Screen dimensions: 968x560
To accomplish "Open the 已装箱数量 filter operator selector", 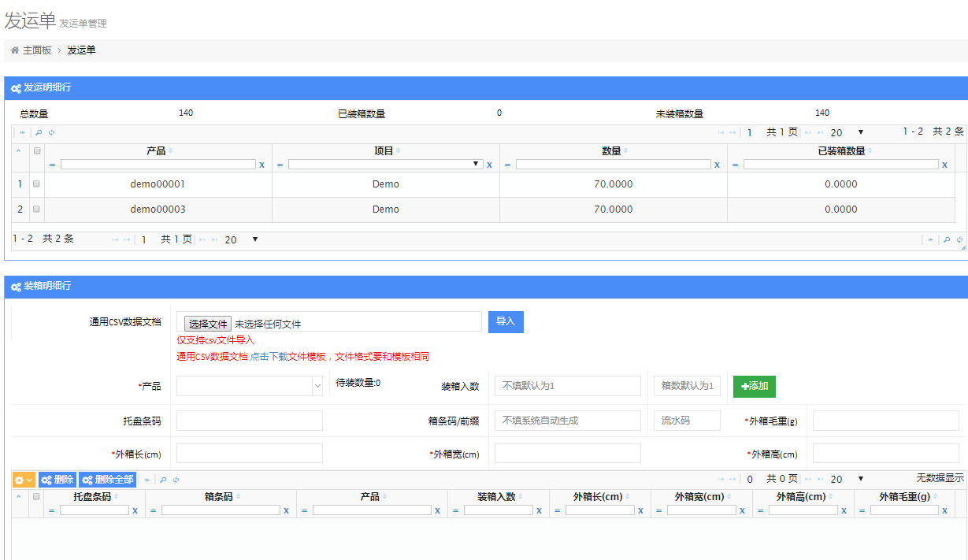I will coord(736,165).
